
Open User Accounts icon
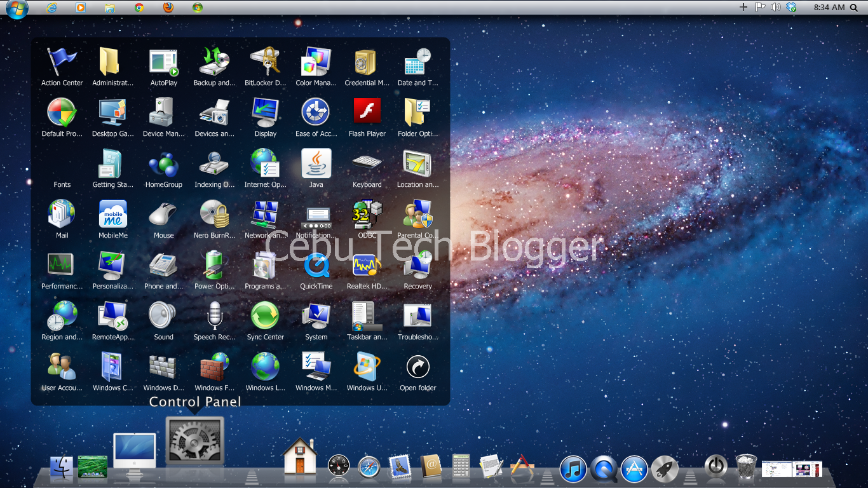pos(62,367)
